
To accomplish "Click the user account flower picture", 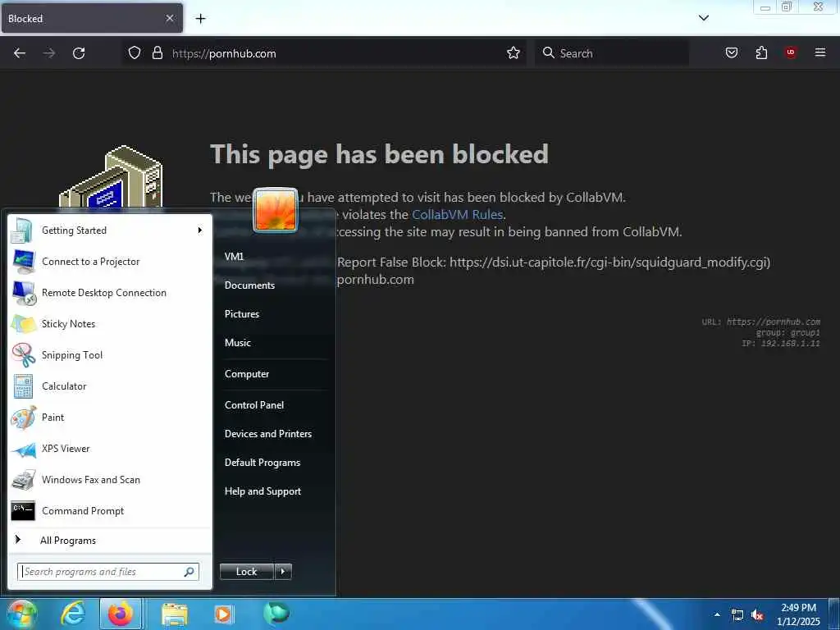I will (x=276, y=210).
